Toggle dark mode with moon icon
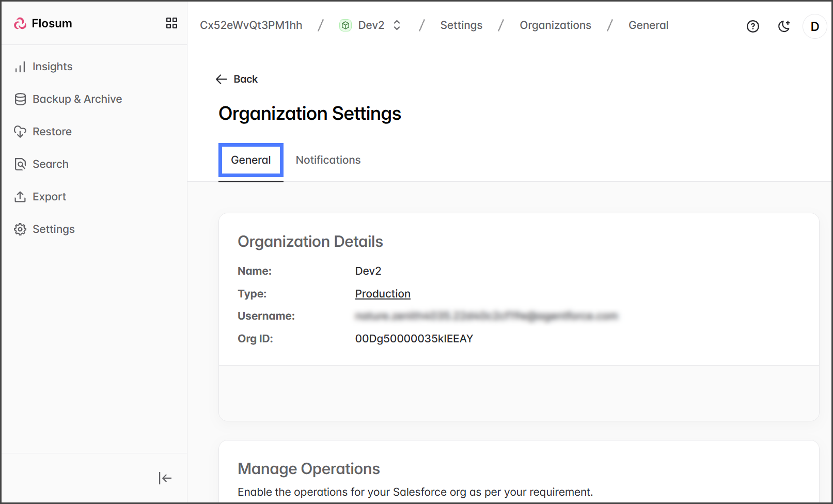This screenshot has width=833, height=504. pos(783,26)
